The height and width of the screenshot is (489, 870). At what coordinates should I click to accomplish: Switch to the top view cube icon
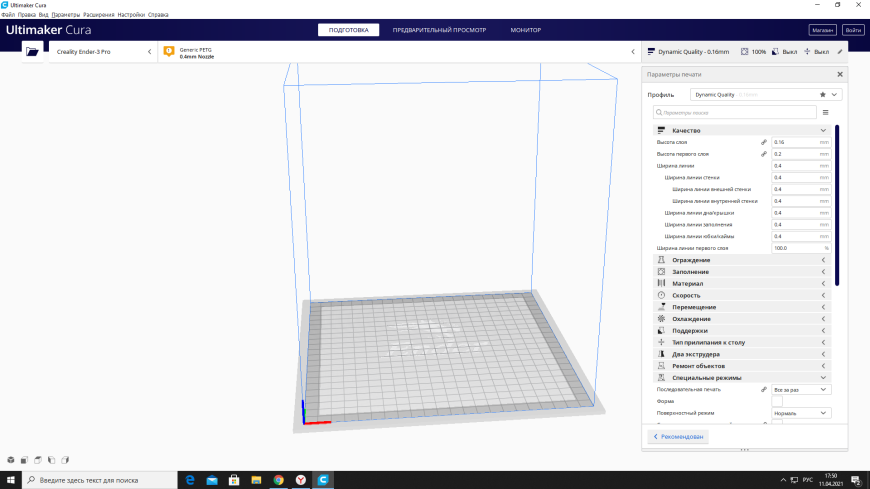[x=38, y=460]
